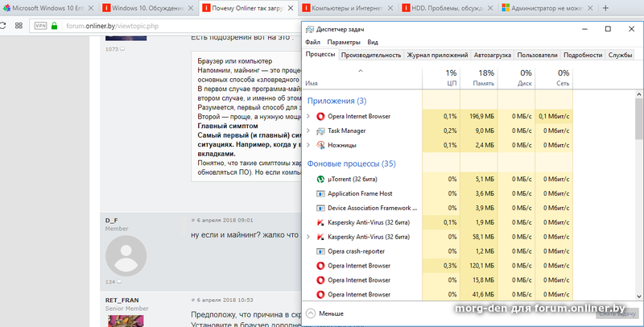Screen dimensions: 644x327
Task: Click the RET_FRAN user avatar image
Action: tap(126, 321)
